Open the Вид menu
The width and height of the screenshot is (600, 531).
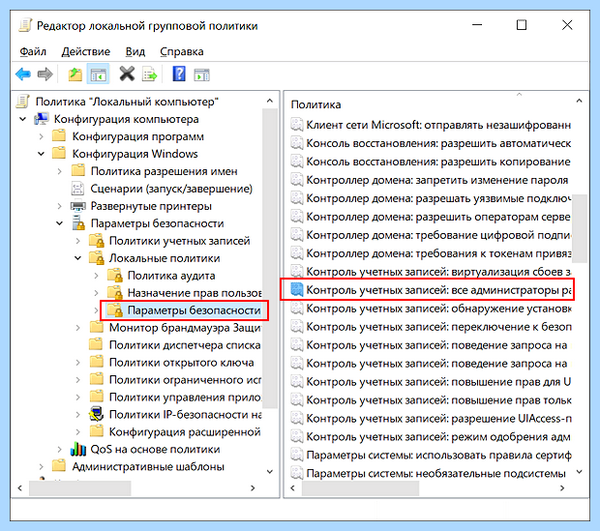coord(135,52)
